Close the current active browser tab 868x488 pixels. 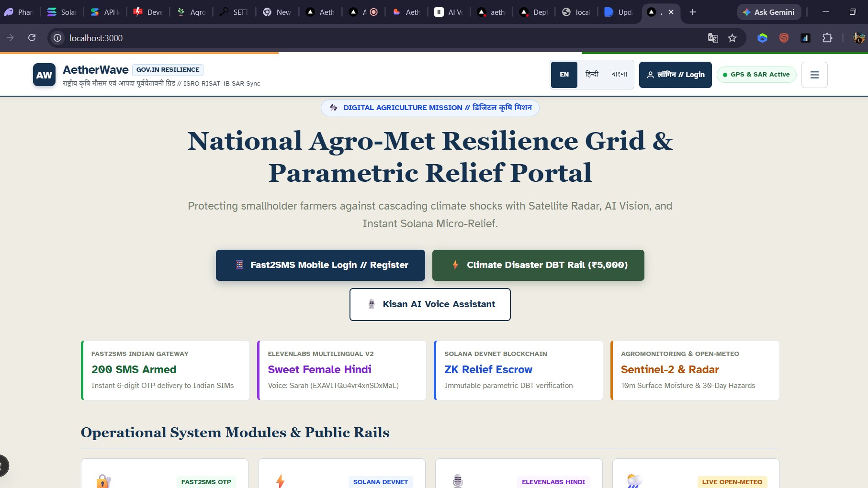671,12
